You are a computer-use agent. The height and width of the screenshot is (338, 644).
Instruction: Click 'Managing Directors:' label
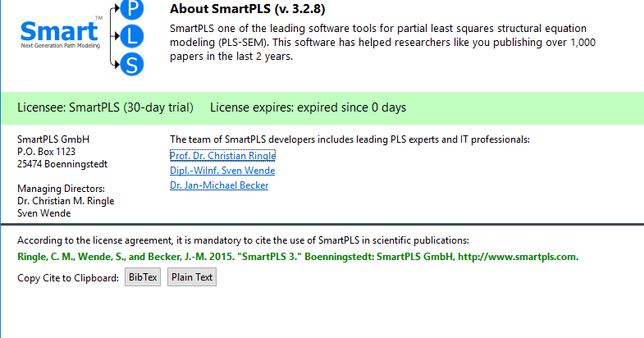[61, 189]
